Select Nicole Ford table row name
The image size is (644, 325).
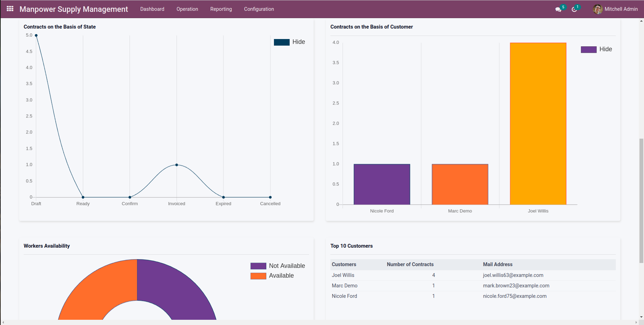coord(344,296)
